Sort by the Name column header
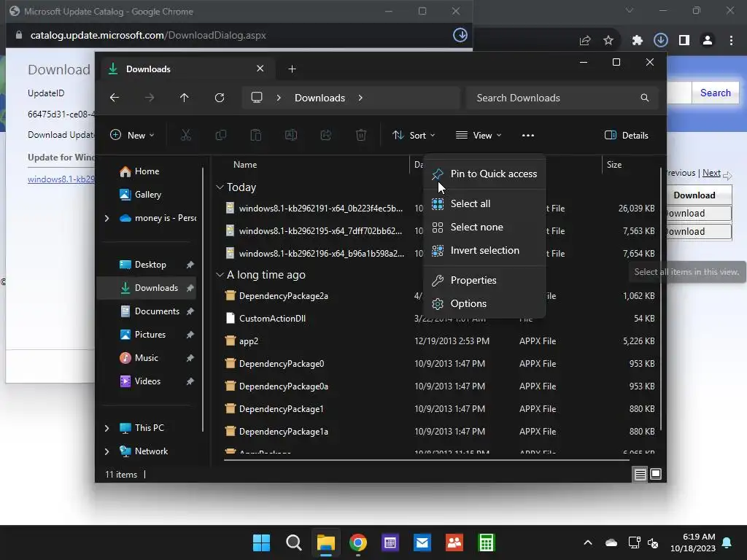747x560 pixels. 245,165
